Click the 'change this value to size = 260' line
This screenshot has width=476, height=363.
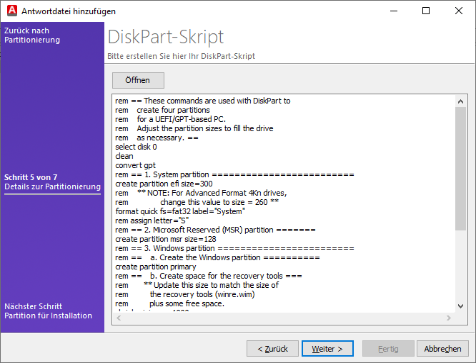pyautogui.click(x=197, y=202)
